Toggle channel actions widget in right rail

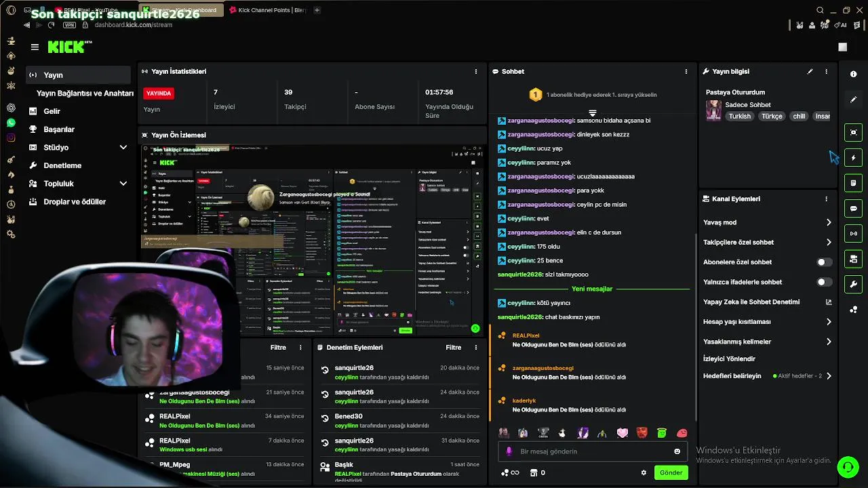click(x=853, y=259)
